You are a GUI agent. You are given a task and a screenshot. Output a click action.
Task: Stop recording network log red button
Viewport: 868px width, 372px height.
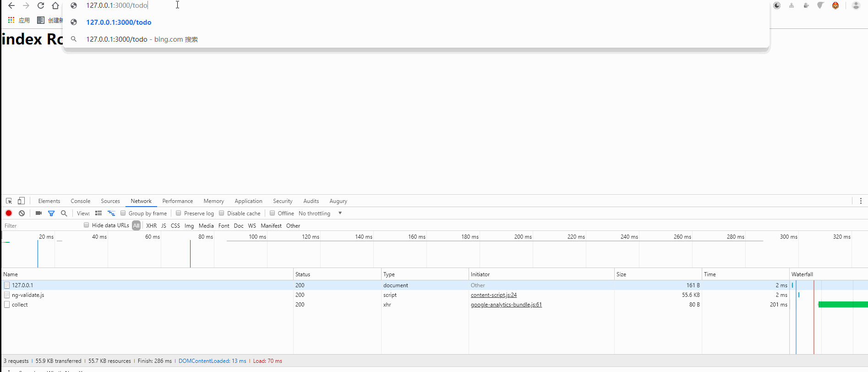point(9,213)
